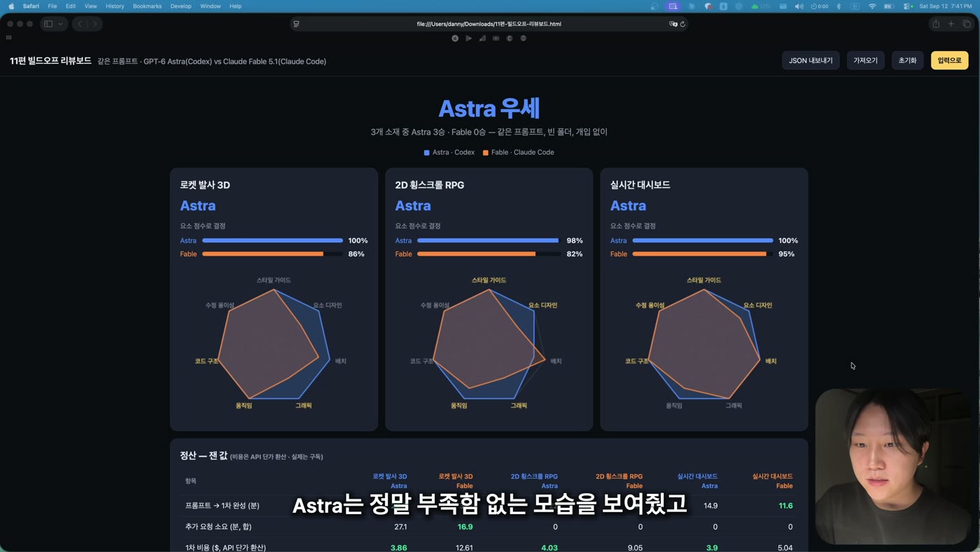Open a new tab with plus icon

(x=951, y=24)
